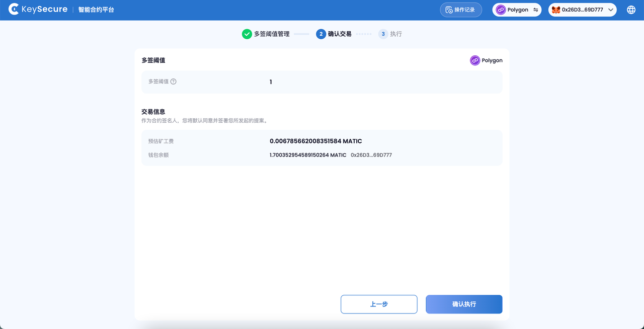Click the Polygon network logo in top bar
The height and width of the screenshot is (329, 644).
pyautogui.click(x=500, y=10)
